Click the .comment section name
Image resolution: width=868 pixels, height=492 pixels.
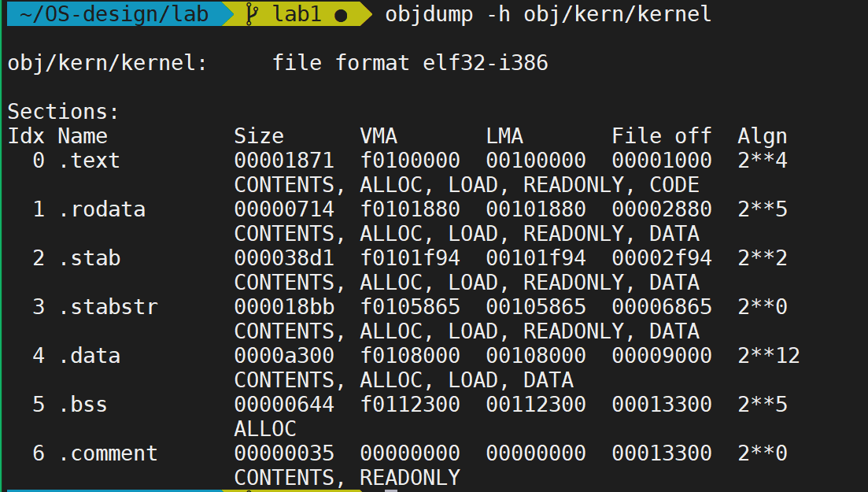click(x=108, y=453)
